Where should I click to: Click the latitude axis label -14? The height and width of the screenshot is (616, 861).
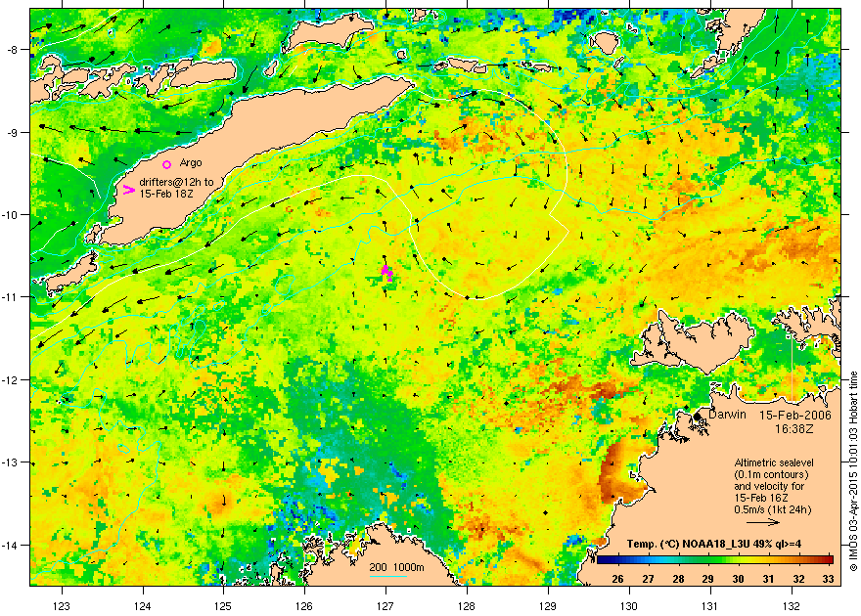10,546
